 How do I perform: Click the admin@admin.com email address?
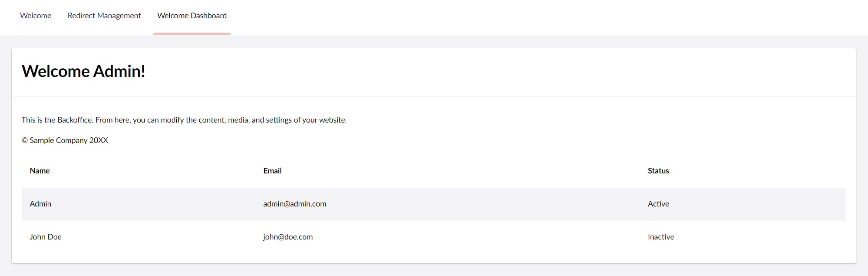pyautogui.click(x=295, y=204)
